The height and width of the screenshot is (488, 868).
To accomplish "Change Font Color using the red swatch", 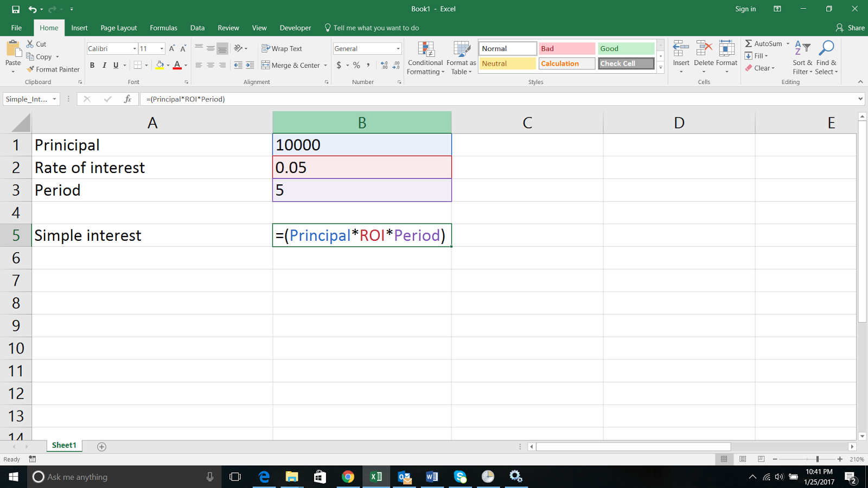I will [x=177, y=65].
